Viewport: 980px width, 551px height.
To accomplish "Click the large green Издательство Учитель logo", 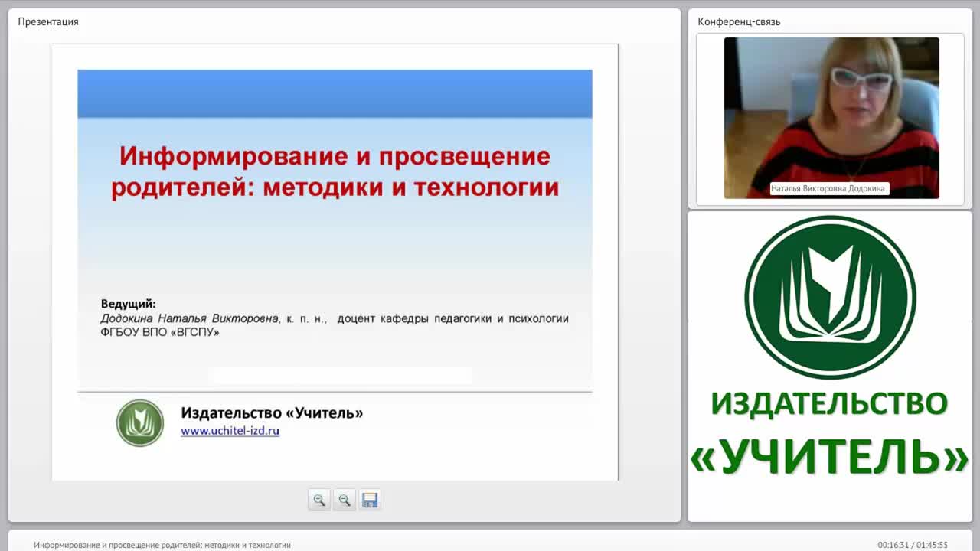I will point(830,298).
